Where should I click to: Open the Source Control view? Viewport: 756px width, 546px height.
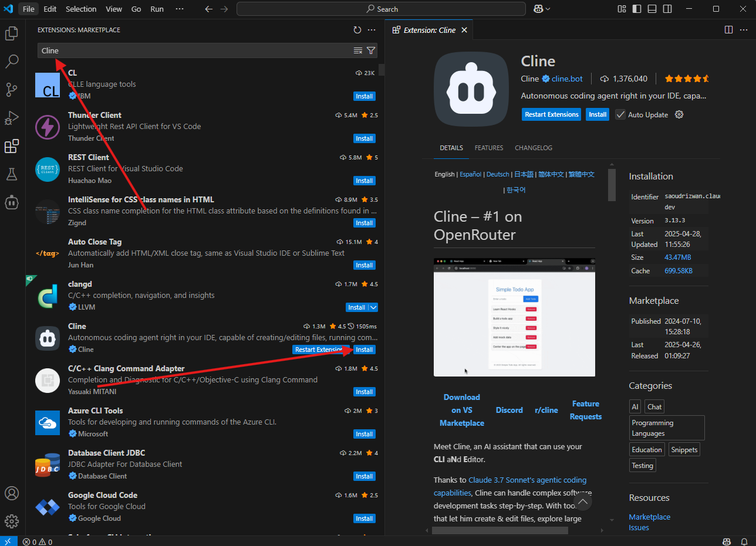coord(12,89)
